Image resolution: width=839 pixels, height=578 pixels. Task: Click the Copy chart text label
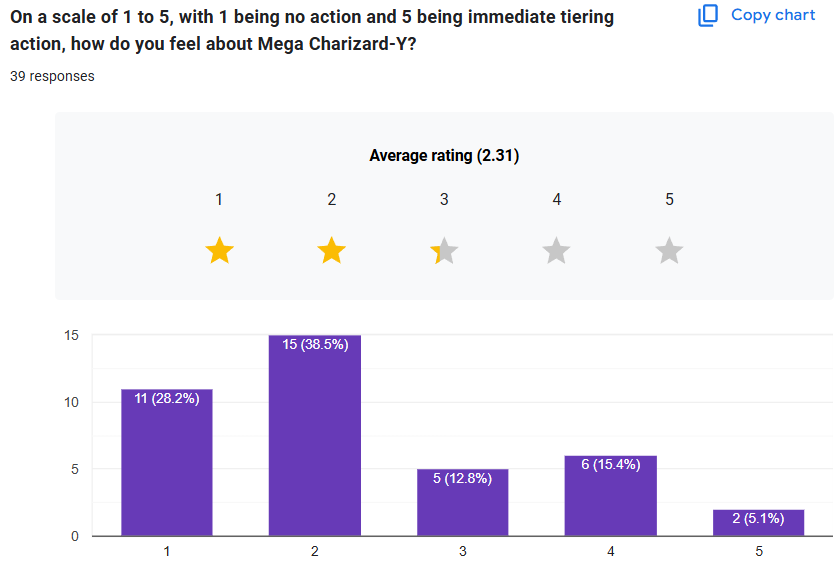pyautogui.click(x=773, y=15)
